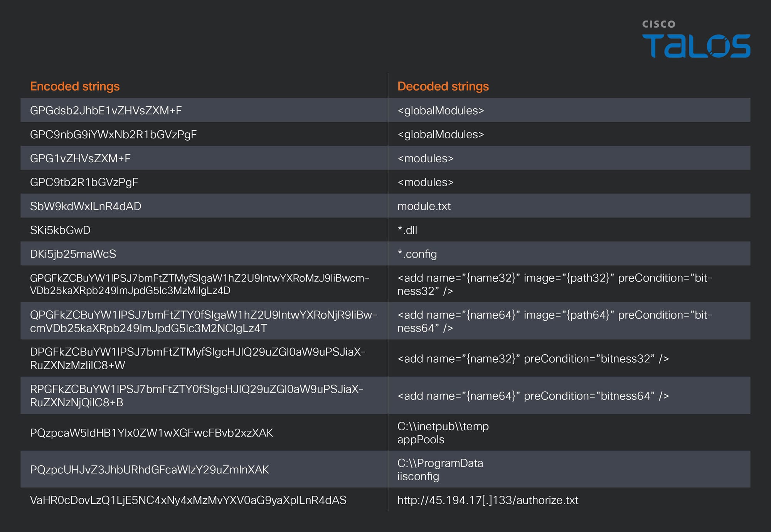Select encoded string GPGdsb2JhbE1vZHVsZXM+F

pos(106,111)
